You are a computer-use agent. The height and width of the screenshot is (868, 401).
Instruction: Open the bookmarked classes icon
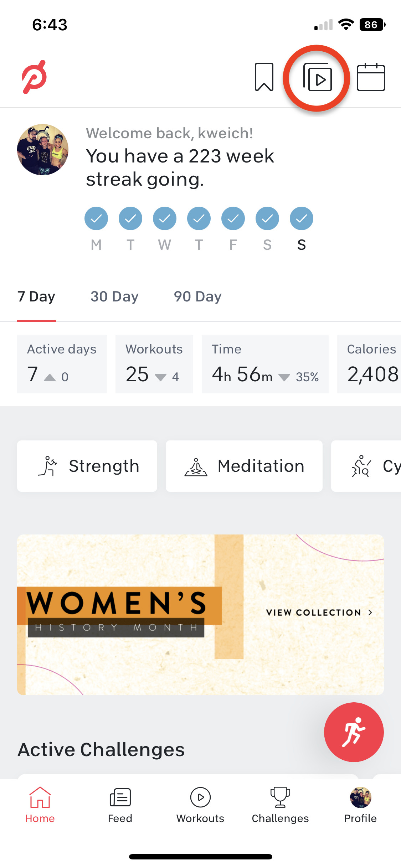tap(264, 77)
